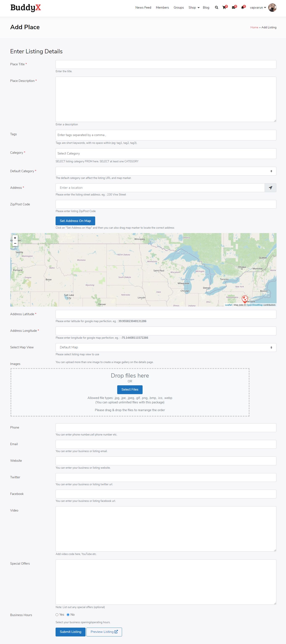Open the Default Category dropdown
The image size is (286, 644).
[x=166, y=171]
